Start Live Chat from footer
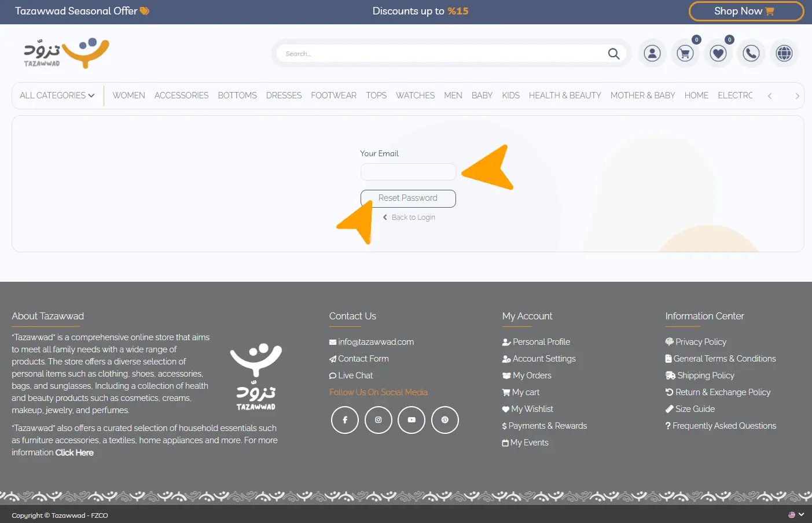 click(351, 375)
